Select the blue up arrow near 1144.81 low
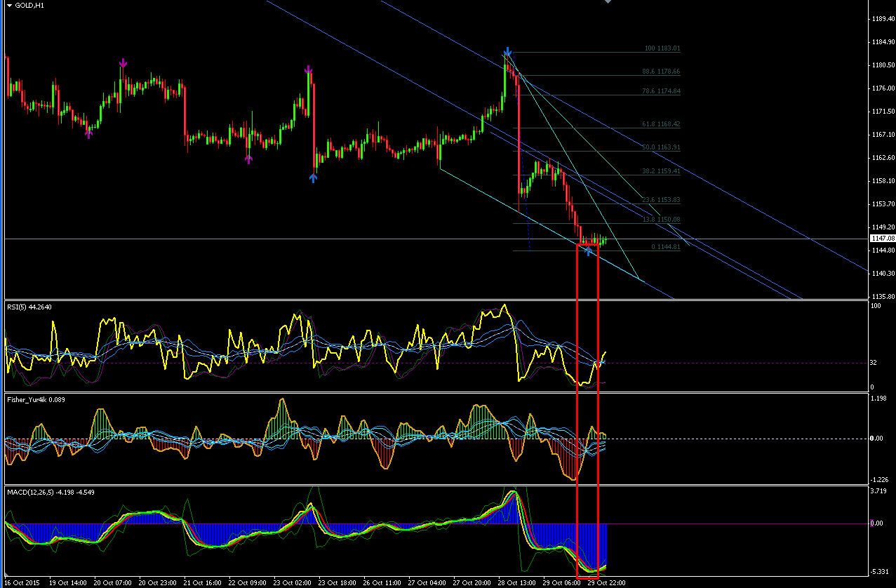This screenshot has height=588, width=896. coord(588,250)
